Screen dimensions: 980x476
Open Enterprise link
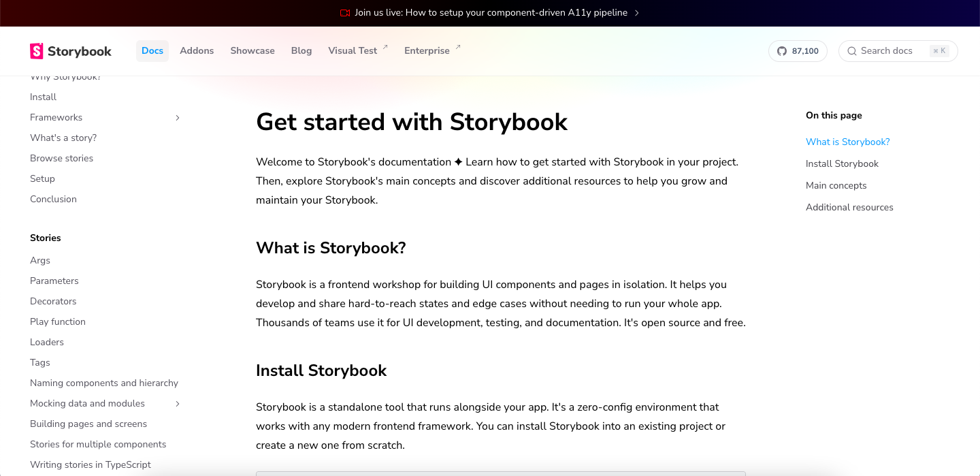(x=427, y=51)
